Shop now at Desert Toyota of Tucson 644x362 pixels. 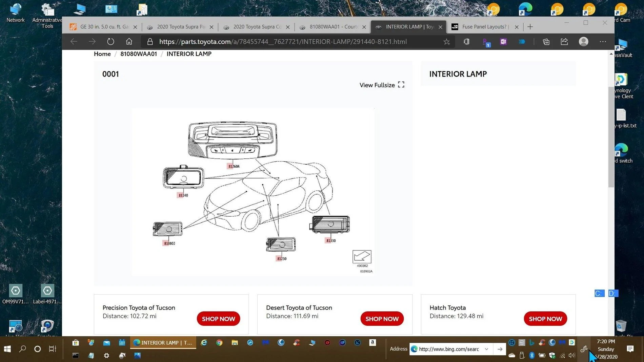point(382,319)
